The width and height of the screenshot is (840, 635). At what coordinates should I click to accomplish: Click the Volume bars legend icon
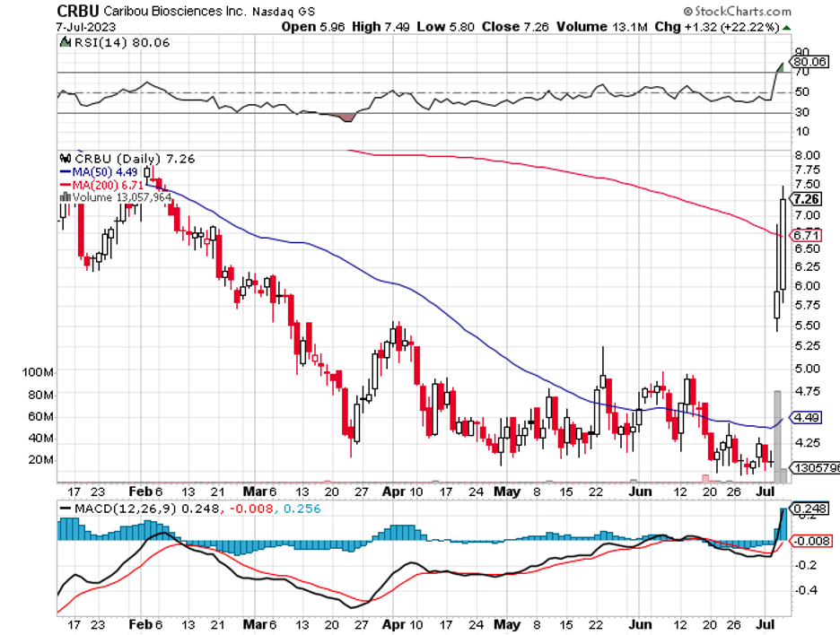click(62, 197)
